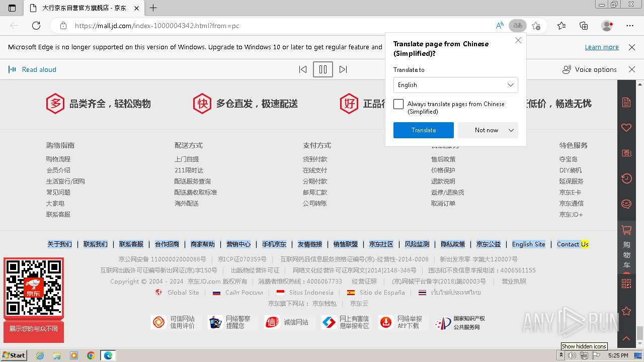Open the Collections icon

[x=584, y=26]
